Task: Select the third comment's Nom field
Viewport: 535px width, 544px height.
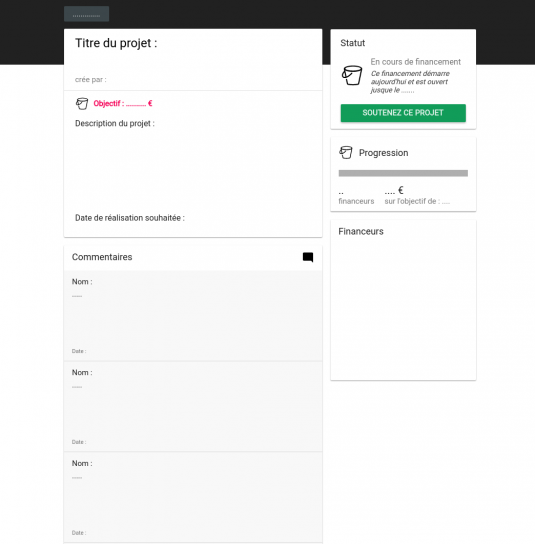Action: pyautogui.click(x=82, y=464)
